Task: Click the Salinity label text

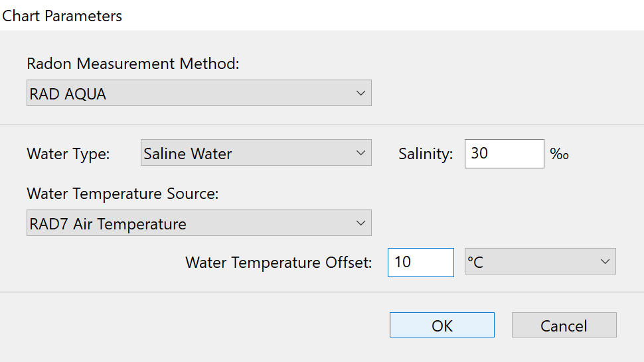Action: [426, 154]
